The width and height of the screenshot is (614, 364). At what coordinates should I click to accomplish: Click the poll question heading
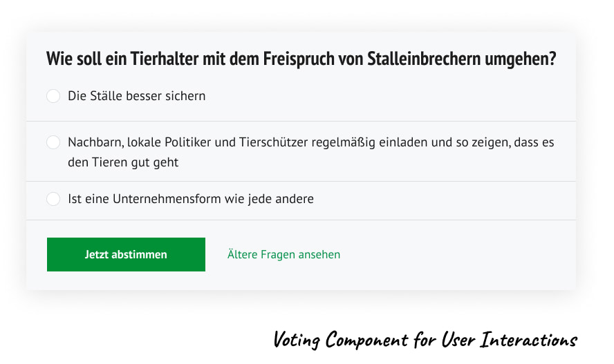[x=301, y=59]
